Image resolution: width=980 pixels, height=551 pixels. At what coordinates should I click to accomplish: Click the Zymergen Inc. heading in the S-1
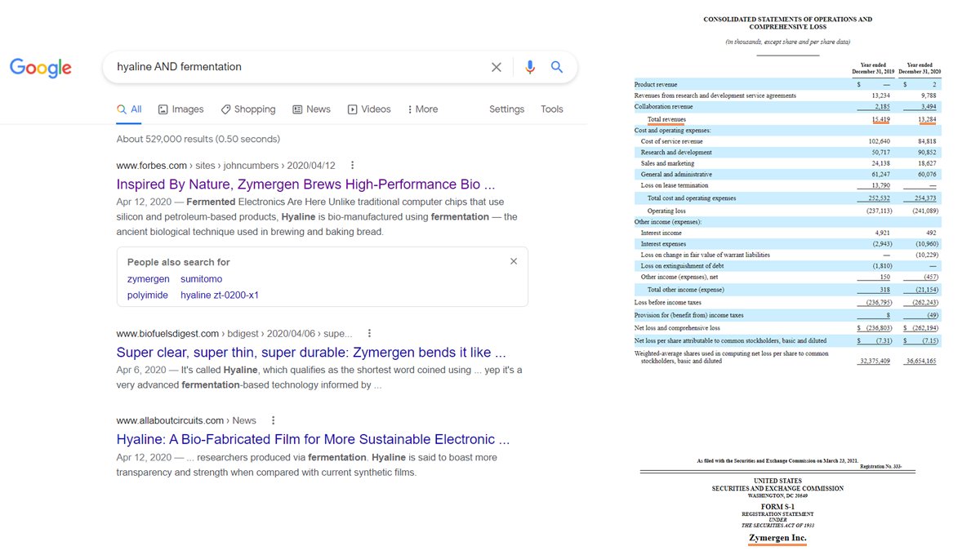point(777,538)
